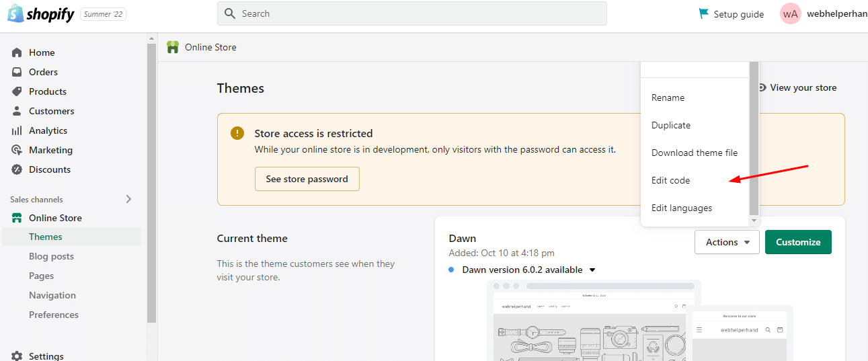Click the Online Store sidebar icon
The height and width of the screenshot is (361, 868).
click(x=17, y=218)
